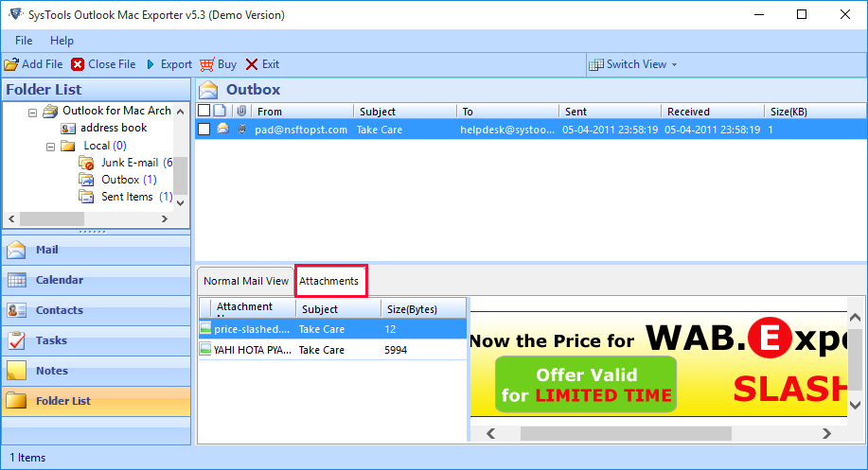This screenshot has width=868, height=470.
Task: Open the Notes section
Action: (97, 371)
